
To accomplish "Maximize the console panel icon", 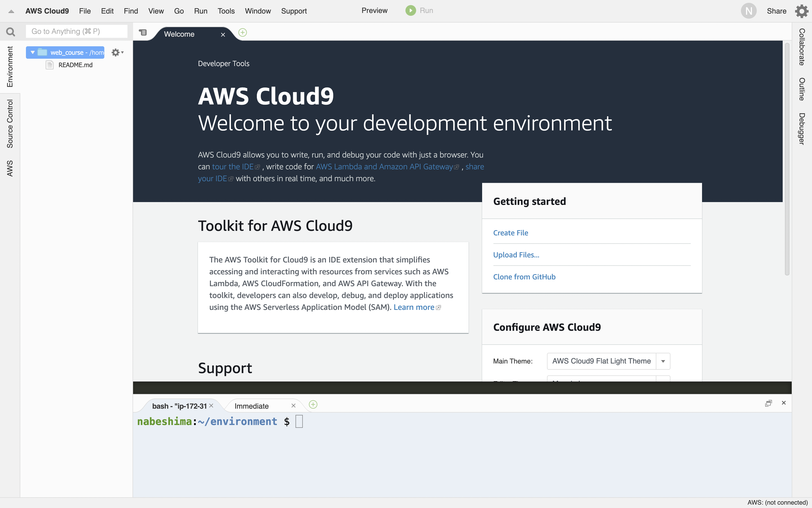I will tap(768, 403).
